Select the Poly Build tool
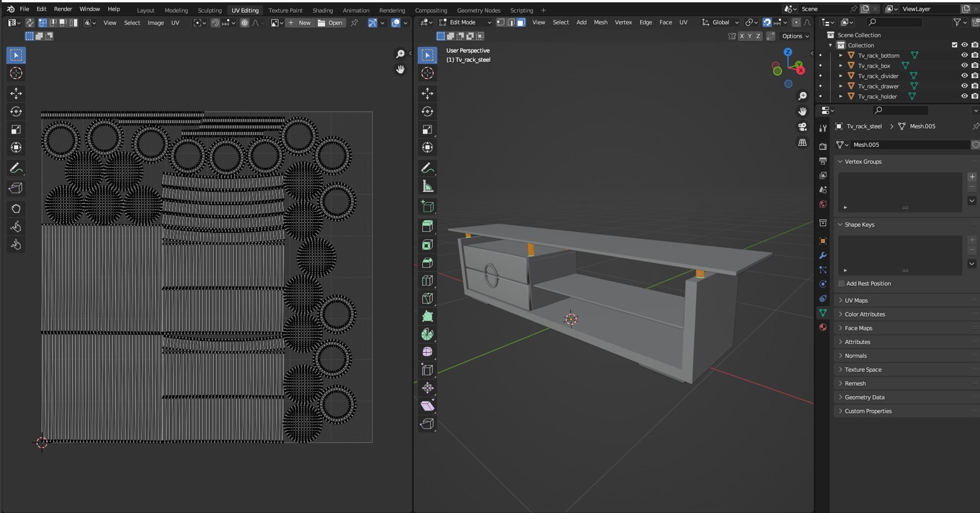 pos(427,316)
